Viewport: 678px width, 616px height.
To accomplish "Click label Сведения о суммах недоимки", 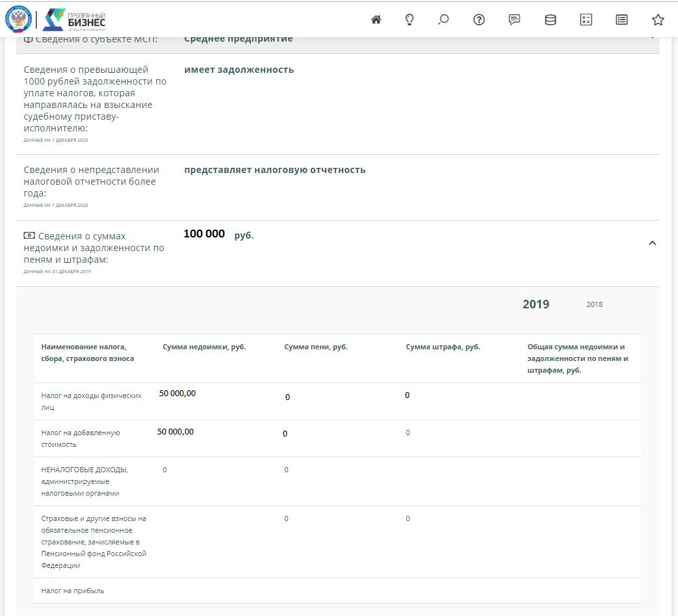I will [x=94, y=248].
